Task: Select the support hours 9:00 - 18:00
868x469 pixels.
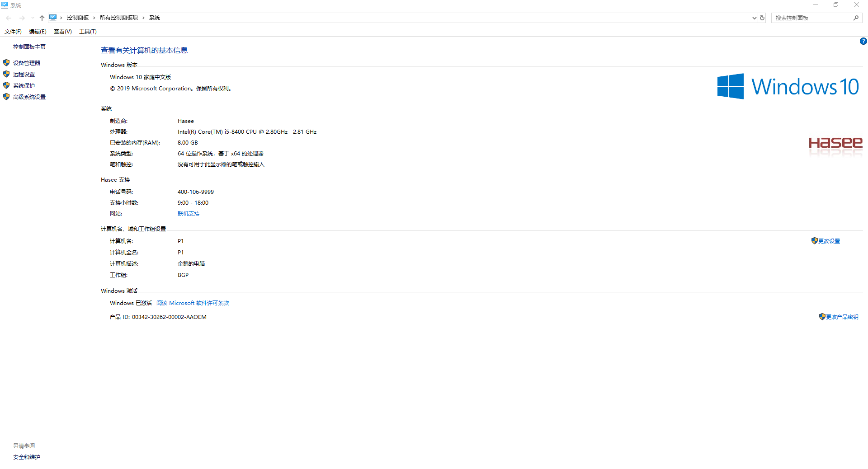Action: click(x=193, y=203)
